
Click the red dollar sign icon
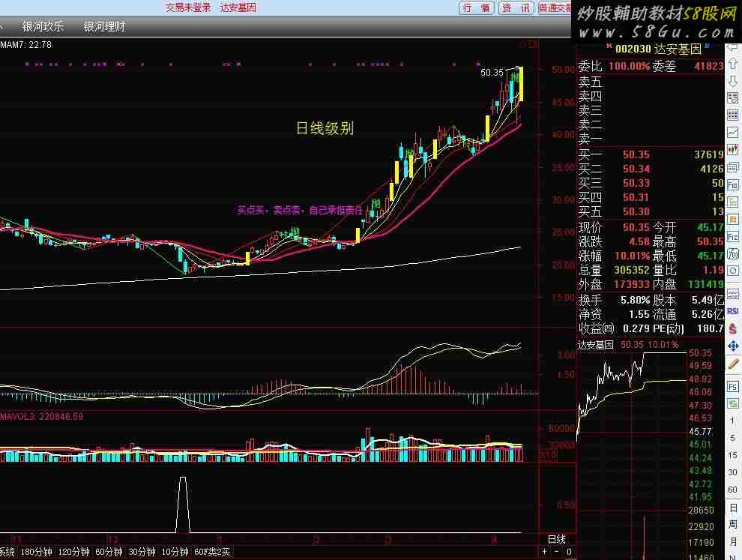pos(732,328)
